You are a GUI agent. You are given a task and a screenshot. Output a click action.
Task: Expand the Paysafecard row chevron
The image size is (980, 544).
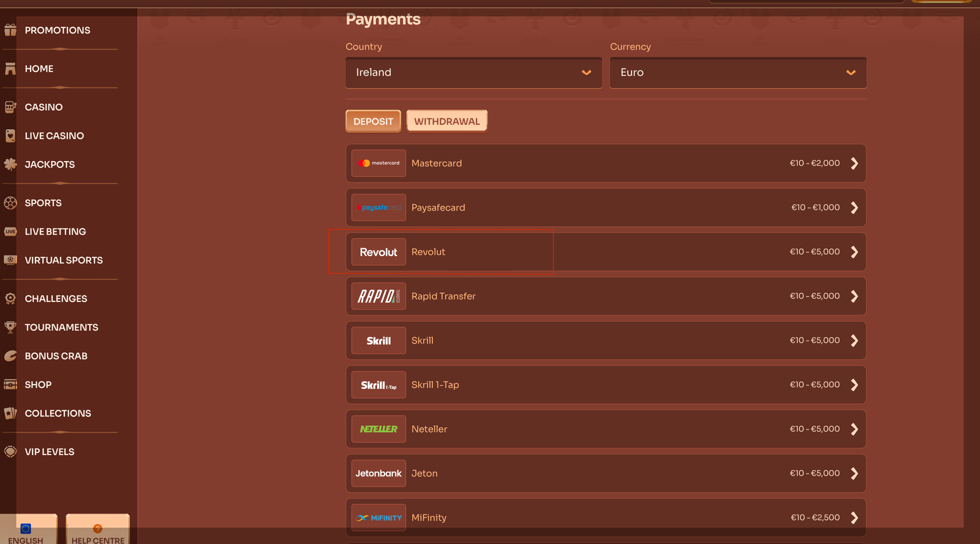pos(854,208)
